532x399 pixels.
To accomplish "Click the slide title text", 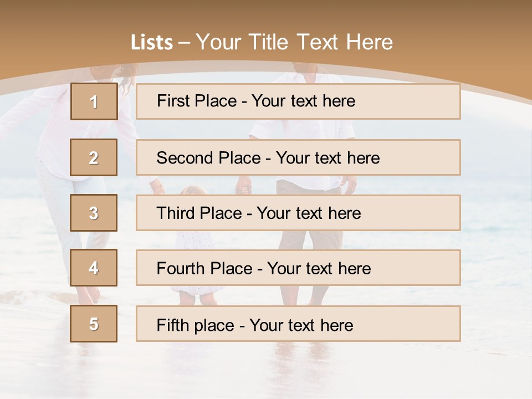I will pyautogui.click(x=262, y=42).
